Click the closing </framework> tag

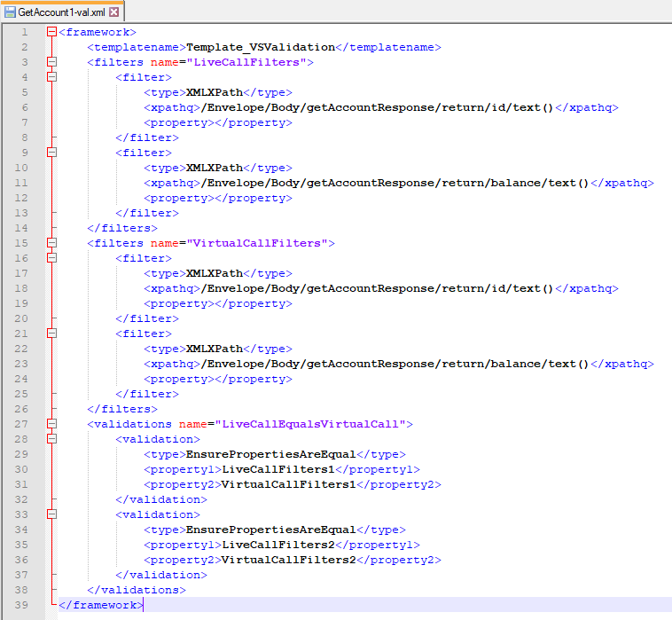click(101, 605)
